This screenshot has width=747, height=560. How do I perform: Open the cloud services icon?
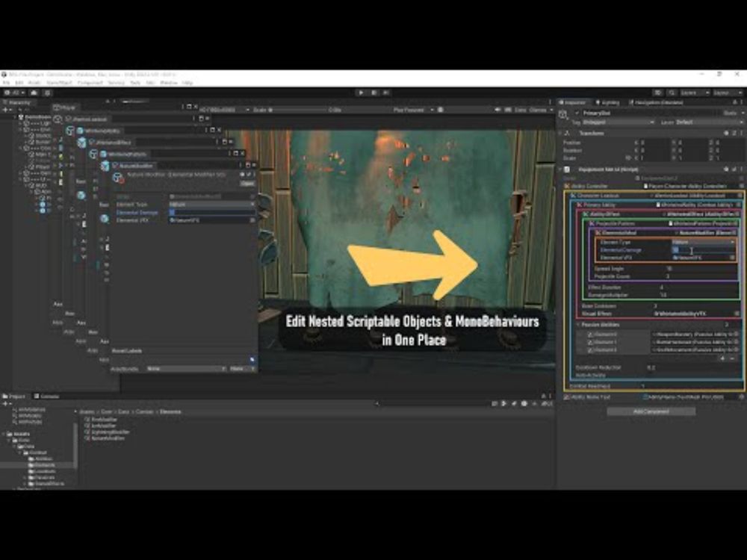(x=34, y=93)
